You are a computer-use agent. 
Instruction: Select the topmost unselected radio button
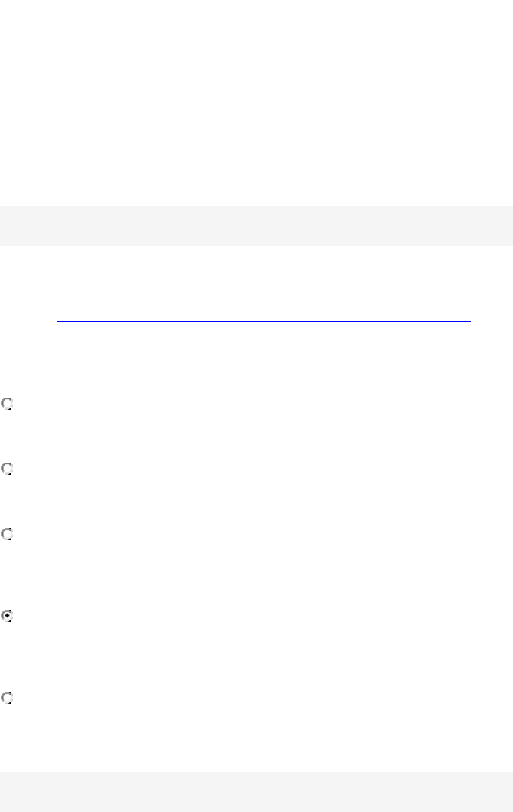(7, 405)
